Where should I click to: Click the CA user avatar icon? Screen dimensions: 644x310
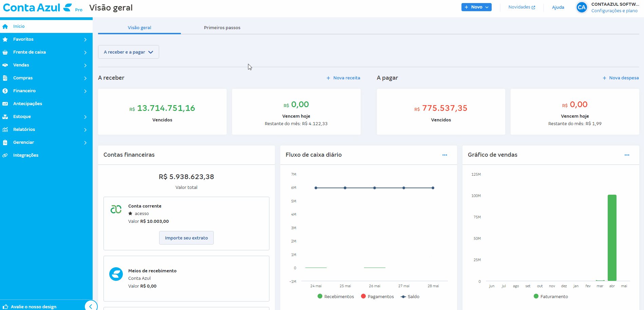(x=582, y=7)
